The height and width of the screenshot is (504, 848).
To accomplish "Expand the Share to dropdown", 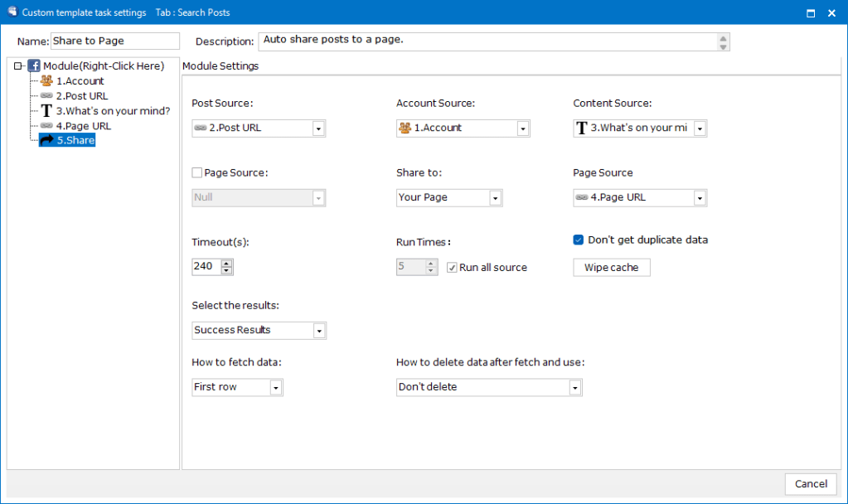I will pyautogui.click(x=495, y=198).
